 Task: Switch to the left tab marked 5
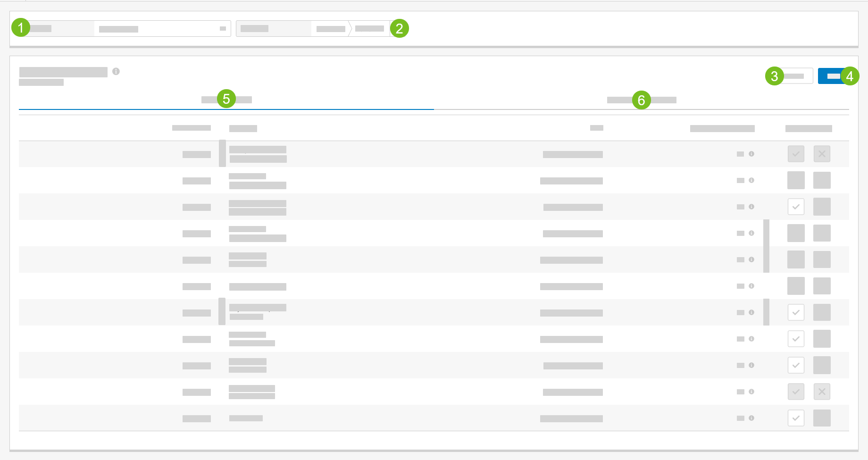tap(226, 100)
